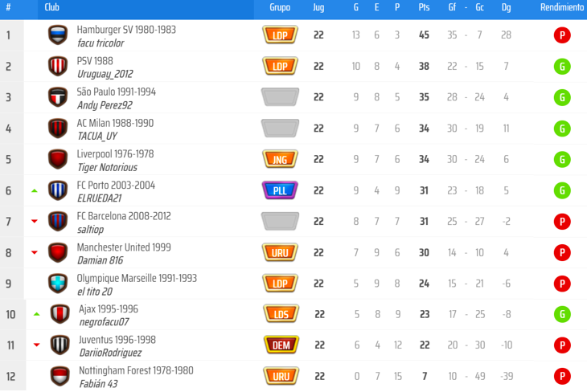587x392 pixels.
Task: Click the green G form indicator for Ajax
Action: click(563, 314)
